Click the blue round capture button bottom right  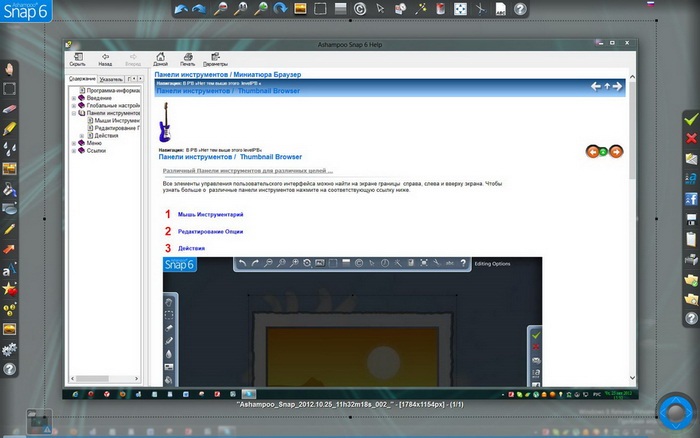pyautogui.click(x=676, y=413)
